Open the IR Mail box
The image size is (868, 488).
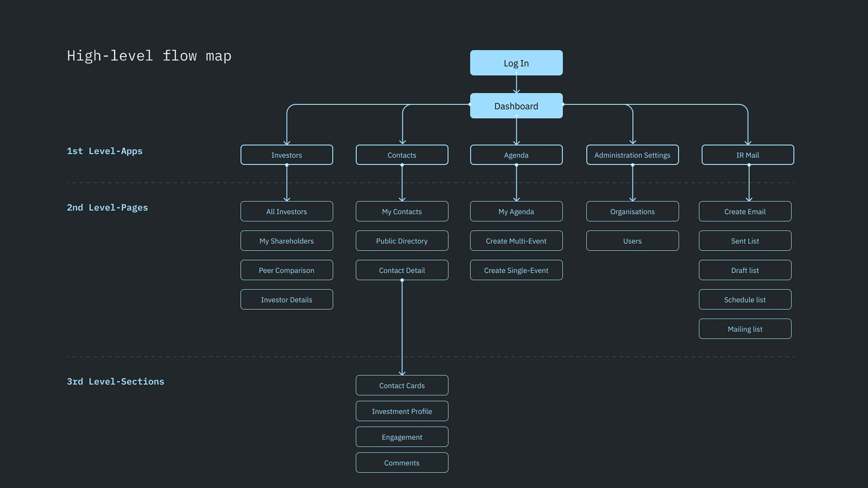coord(748,155)
